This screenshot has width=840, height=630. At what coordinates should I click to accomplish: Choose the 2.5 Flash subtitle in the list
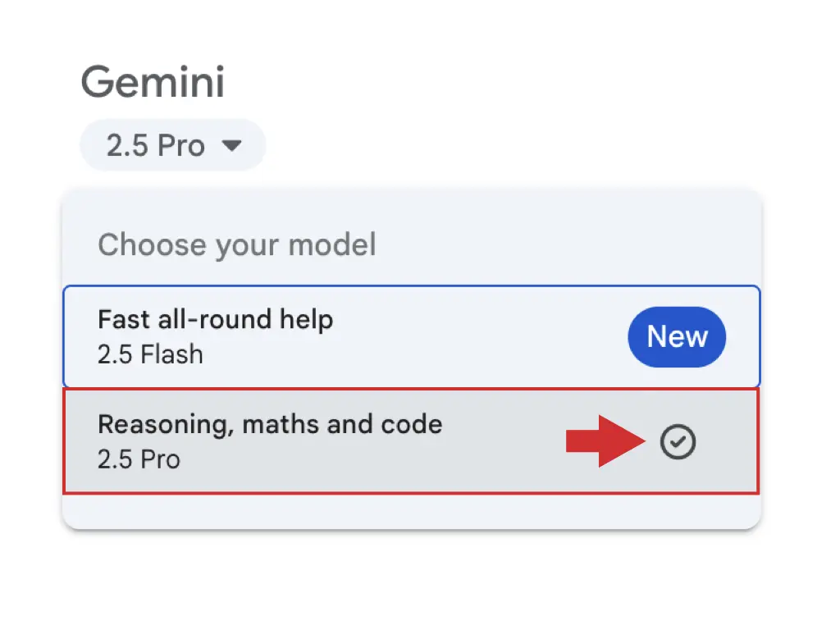[150, 354]
